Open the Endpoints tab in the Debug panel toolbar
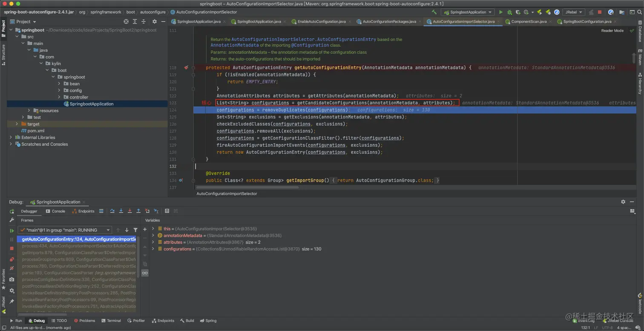Image resolution: width=644 pixels, height=331 pixels. [83, 211]
